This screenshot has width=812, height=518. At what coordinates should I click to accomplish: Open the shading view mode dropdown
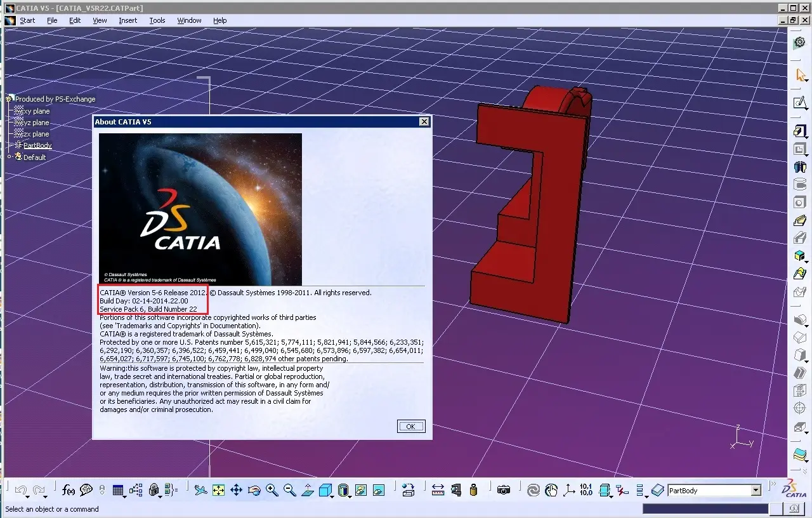[350, 496]
